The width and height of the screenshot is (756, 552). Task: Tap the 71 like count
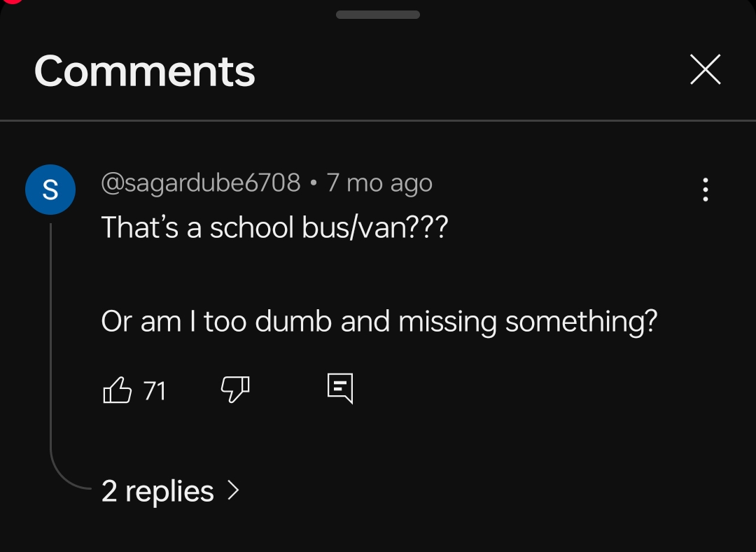tap(155, 390)
